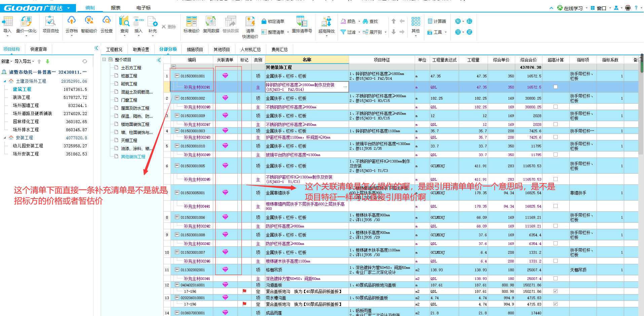Click the round 独 icon
The image size is (644, 316).
pos(458,21)
